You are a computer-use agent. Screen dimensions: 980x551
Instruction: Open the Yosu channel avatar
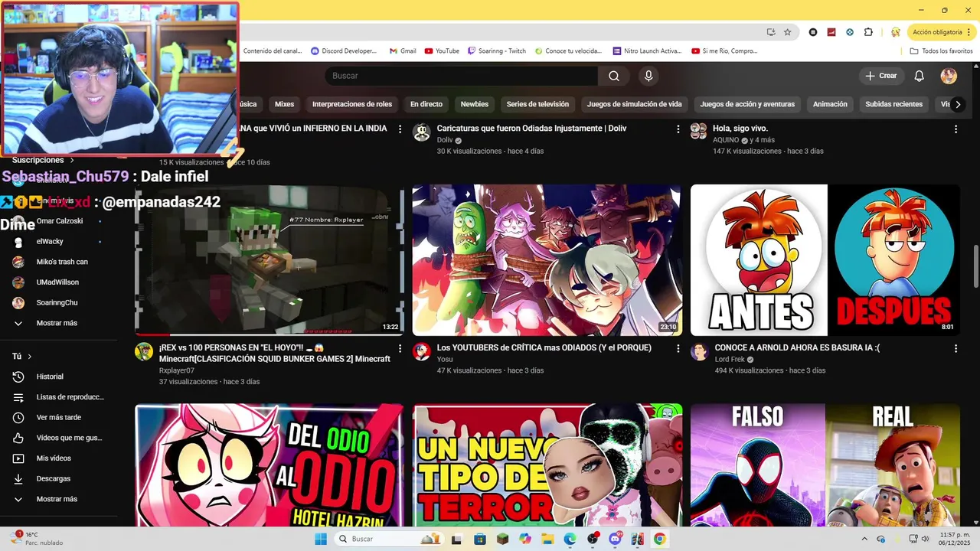422,351
